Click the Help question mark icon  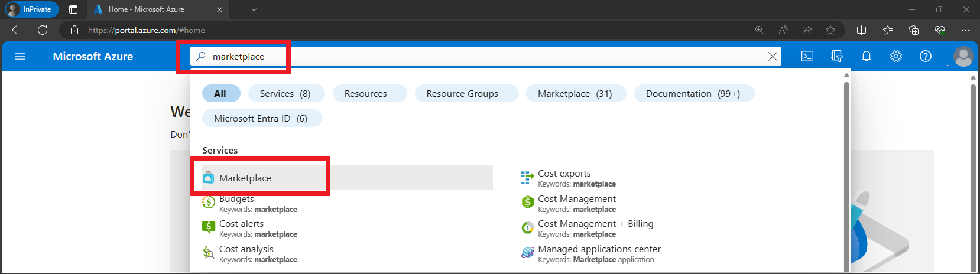[926, 56]
